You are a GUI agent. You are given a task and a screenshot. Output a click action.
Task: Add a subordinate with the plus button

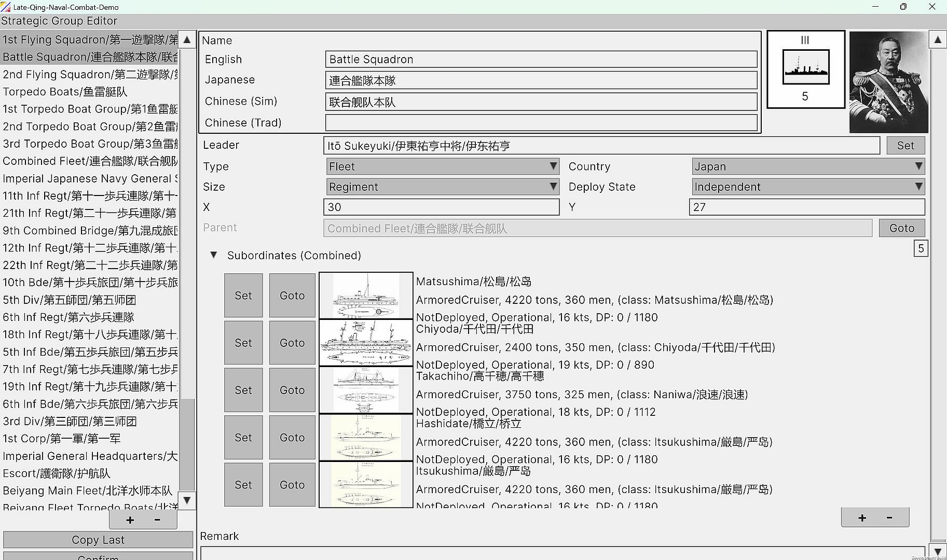click(862, 517)
